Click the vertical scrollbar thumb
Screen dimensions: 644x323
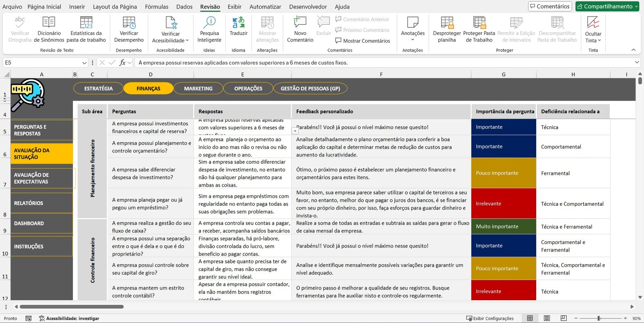640,81
